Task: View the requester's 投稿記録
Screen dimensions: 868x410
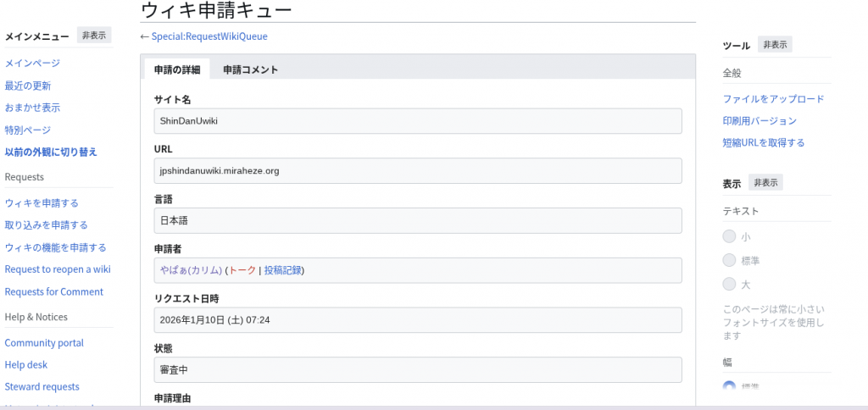Action: click(x=282, y=270)
